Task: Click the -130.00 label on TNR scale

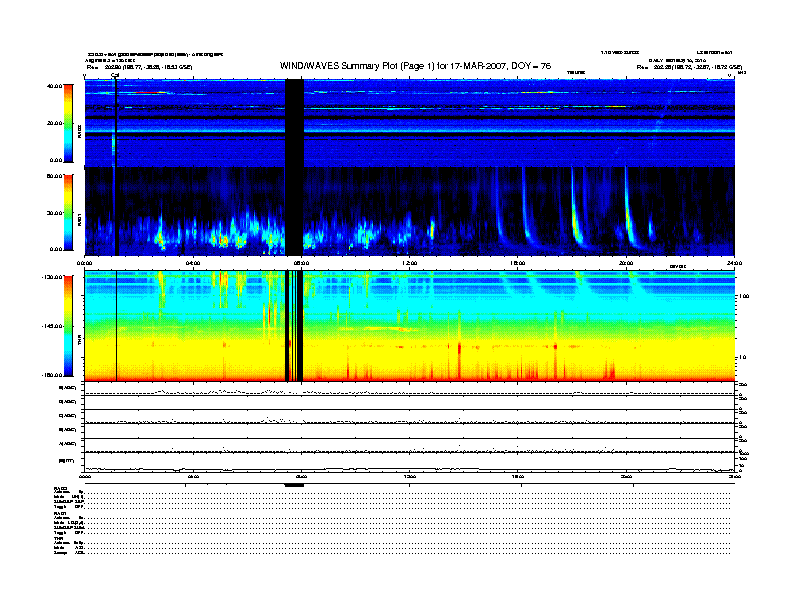Action: pos(52,277)
